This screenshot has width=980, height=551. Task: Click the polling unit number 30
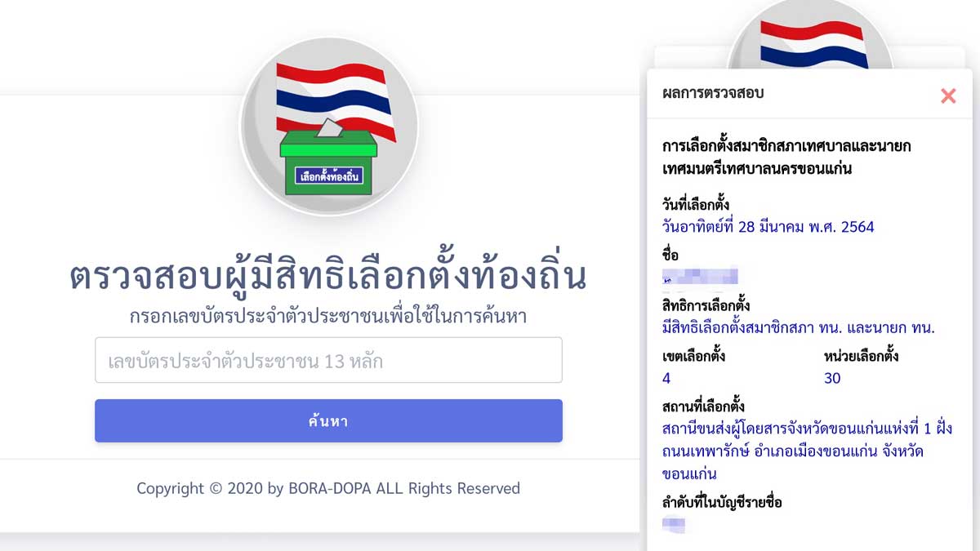click(832, 378)
